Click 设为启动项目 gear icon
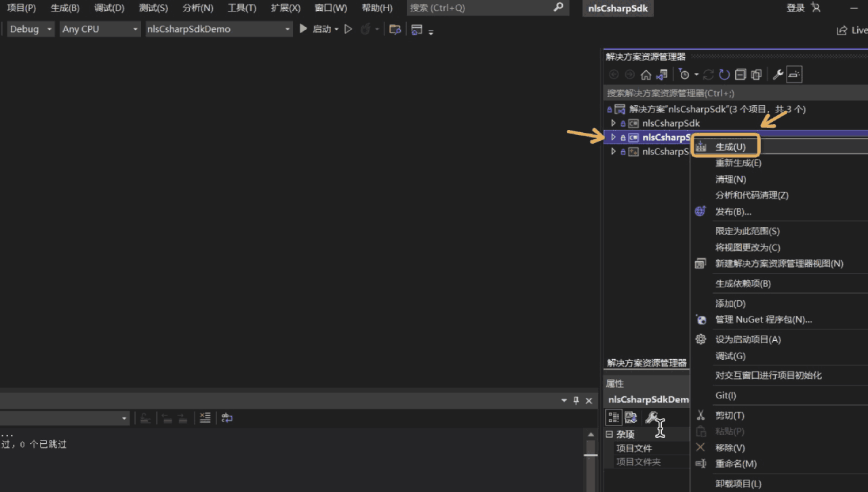868x492 pixels. tap(701, 339)
